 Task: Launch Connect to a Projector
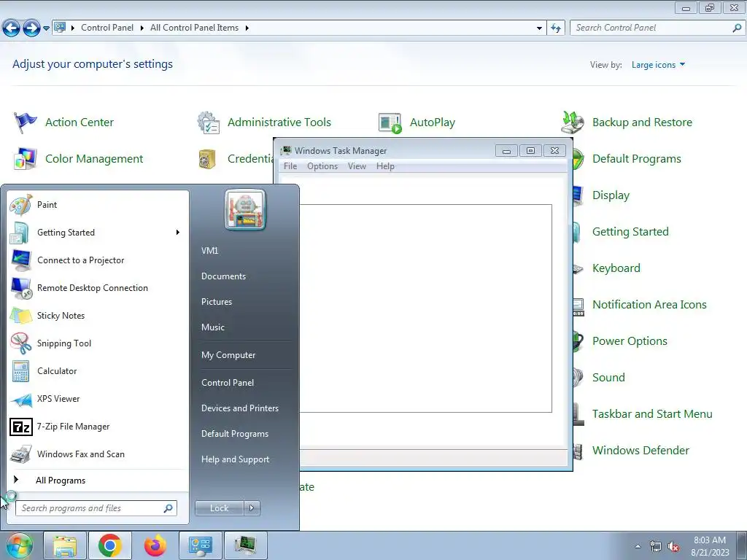click(x=80, y=260)
